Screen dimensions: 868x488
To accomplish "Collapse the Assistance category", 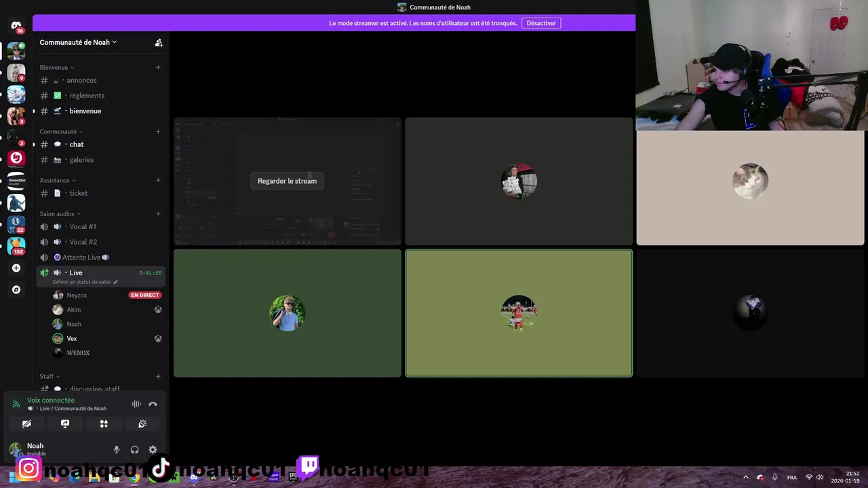I will point(58,180).
